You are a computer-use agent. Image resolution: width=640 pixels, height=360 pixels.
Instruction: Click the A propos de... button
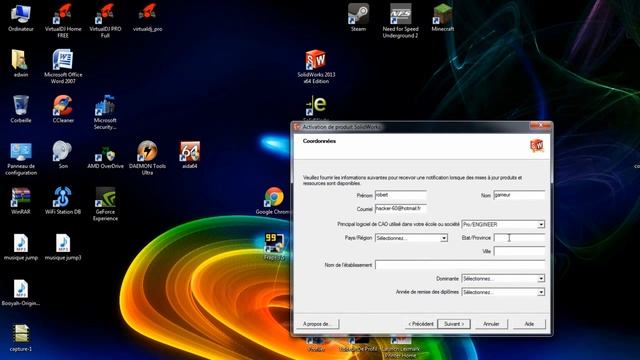click(318, 324)
